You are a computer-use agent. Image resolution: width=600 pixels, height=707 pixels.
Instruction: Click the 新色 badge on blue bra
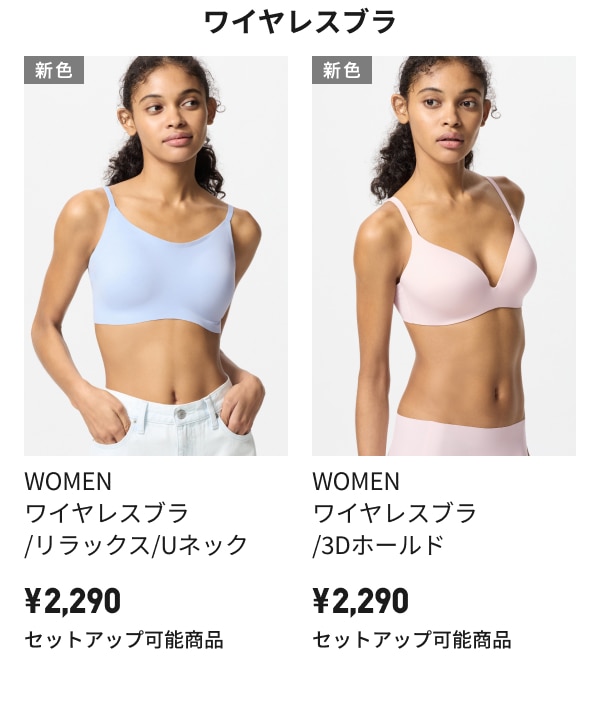coord(54,70)
